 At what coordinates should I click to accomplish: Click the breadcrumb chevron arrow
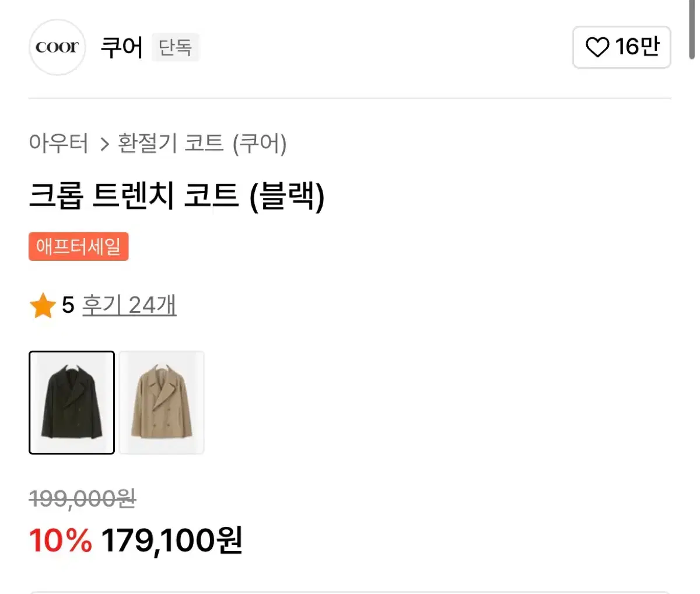click(x=104, y=144)
